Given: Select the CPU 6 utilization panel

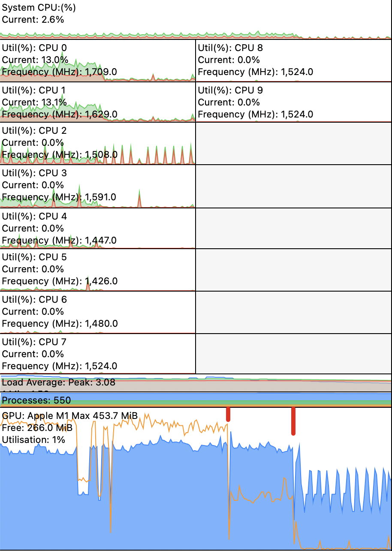Looking at the screenshot, I should (x=98, y=312).
